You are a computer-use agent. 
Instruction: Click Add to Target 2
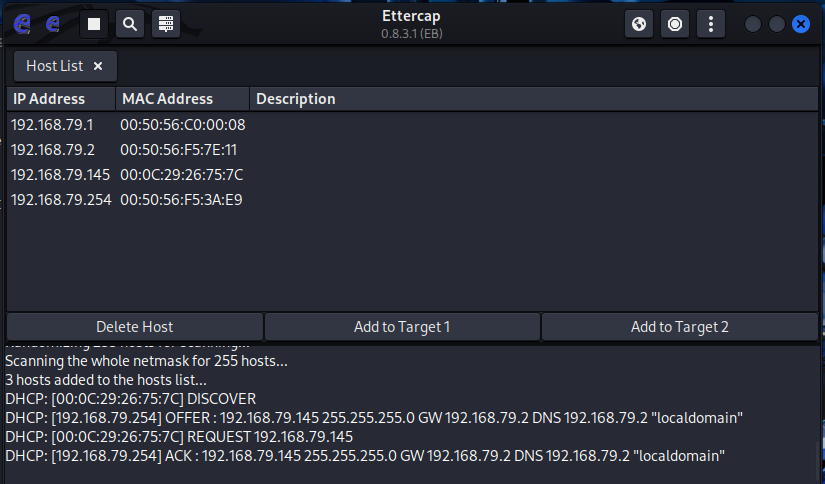coord(680,327)
